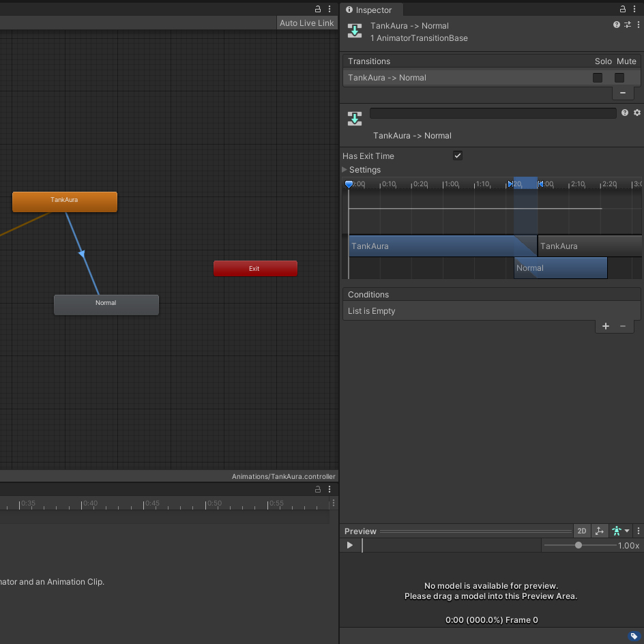Open preset selector in Inspector header
The width and height of the screenshot is (644, 644).
[x=628, y=25]
